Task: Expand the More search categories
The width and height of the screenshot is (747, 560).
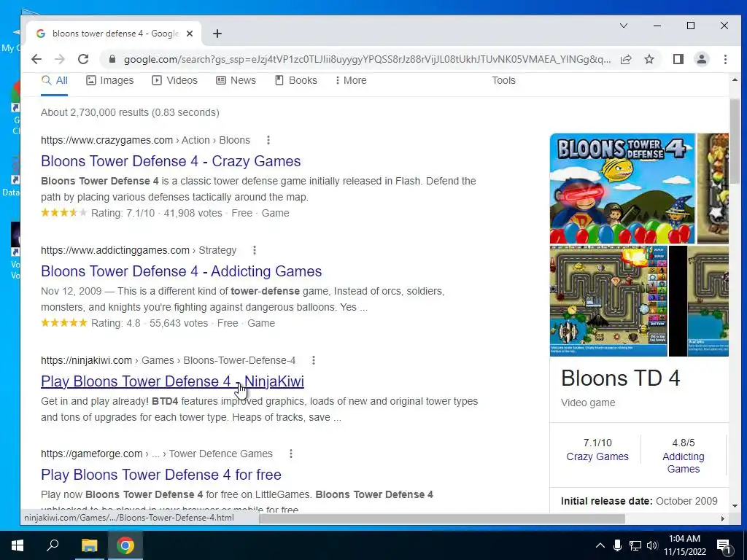Action: (351, 80)
